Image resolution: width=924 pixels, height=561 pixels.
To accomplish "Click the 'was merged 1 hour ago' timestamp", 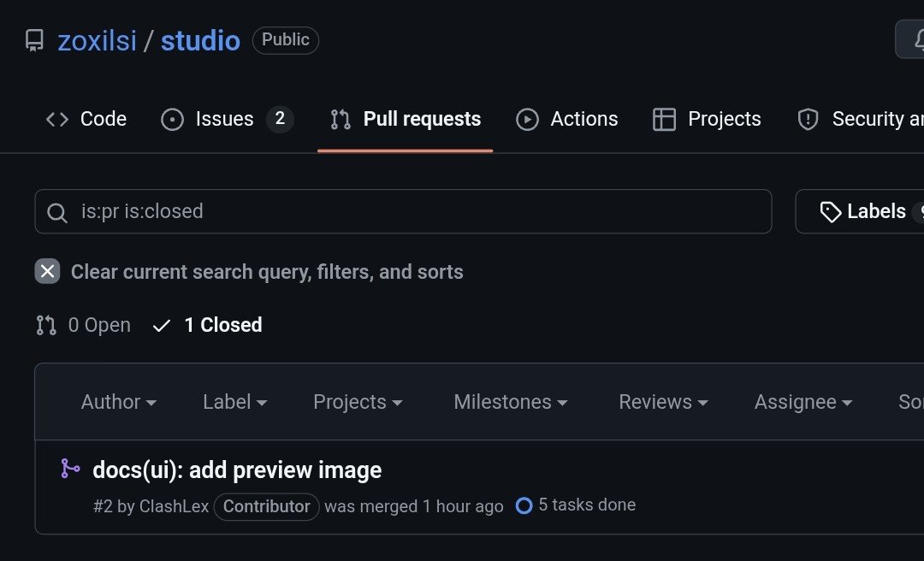I will coord(414,506).
